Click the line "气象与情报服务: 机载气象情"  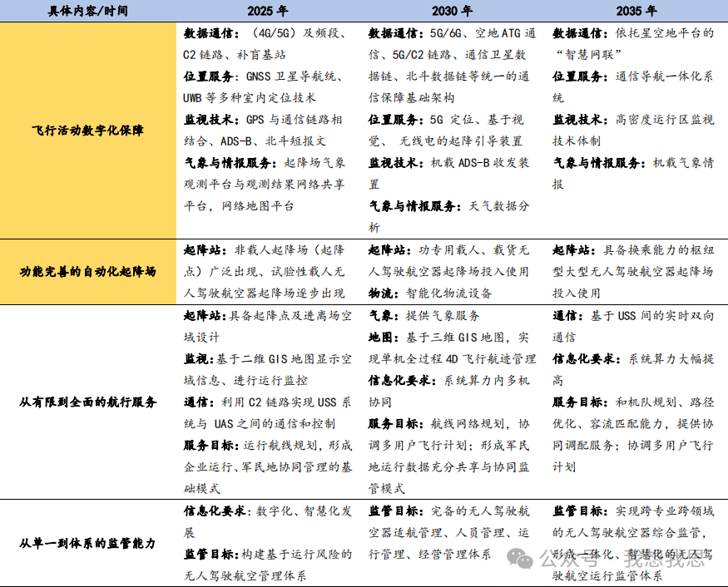[633, 163]
